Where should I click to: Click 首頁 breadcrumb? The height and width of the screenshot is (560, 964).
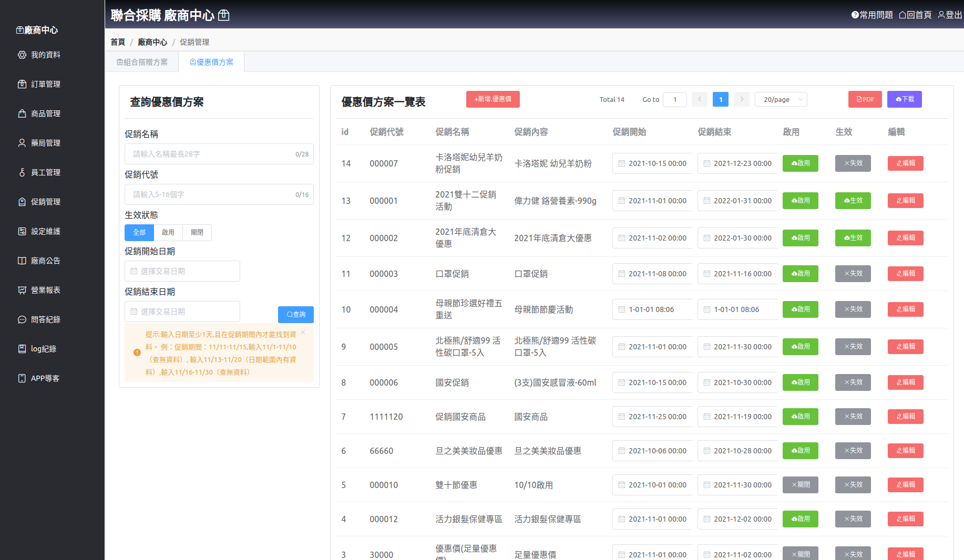118,42
